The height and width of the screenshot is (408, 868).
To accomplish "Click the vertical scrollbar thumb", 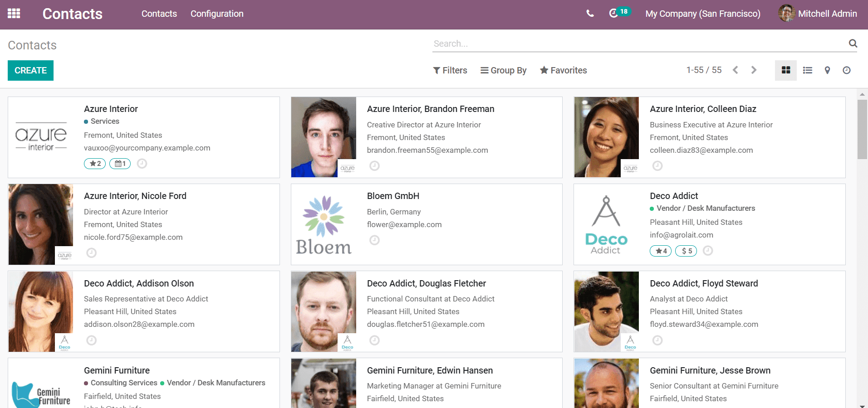I will (x=862, y=129).
